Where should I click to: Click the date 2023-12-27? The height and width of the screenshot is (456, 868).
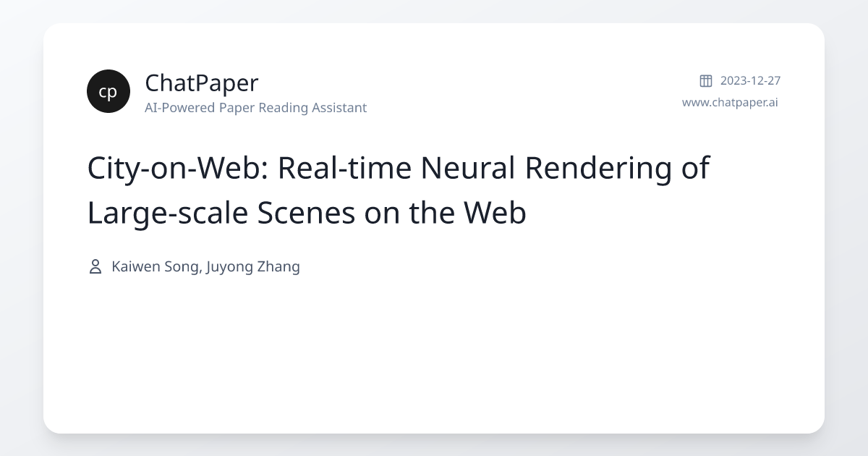[750, 80]
